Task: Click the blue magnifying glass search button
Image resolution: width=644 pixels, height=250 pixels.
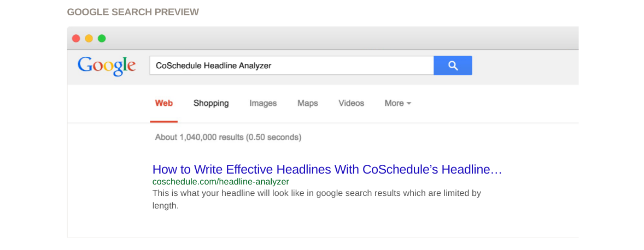Action: click(453, 66)
